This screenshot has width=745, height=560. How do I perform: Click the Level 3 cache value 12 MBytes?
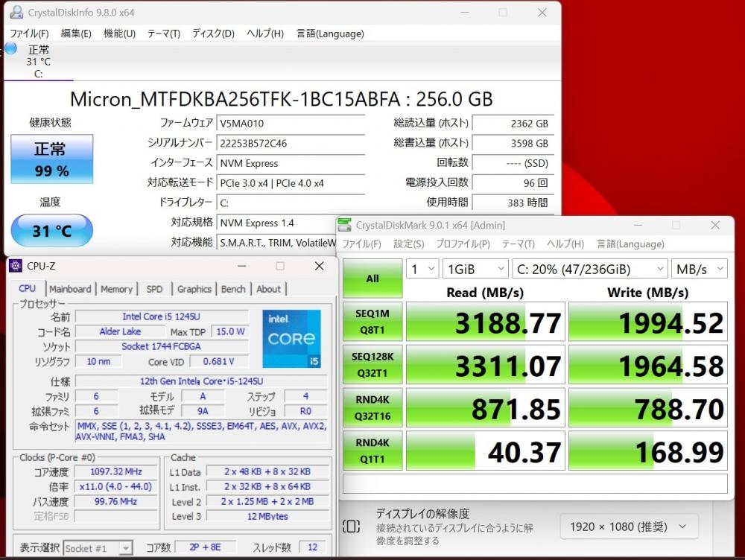coord(267,516)
